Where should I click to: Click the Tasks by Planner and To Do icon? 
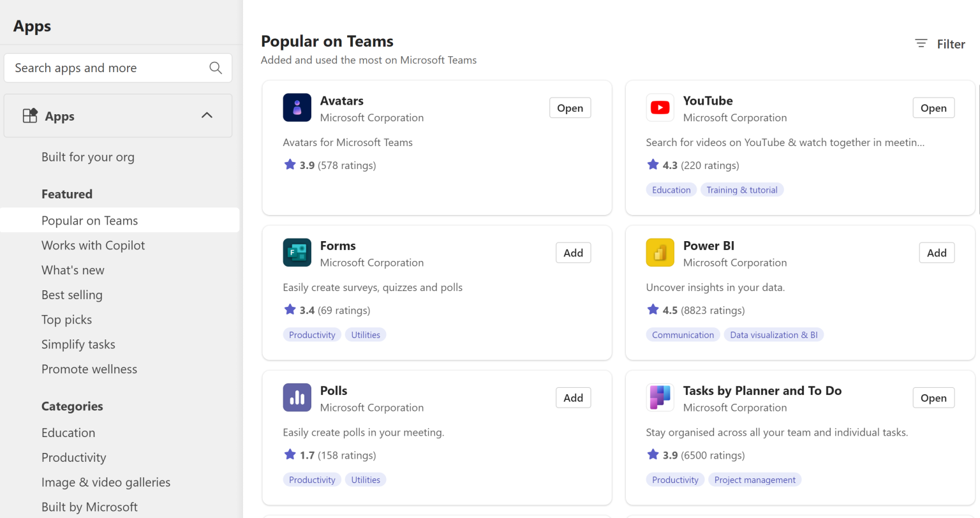(660, 397)
